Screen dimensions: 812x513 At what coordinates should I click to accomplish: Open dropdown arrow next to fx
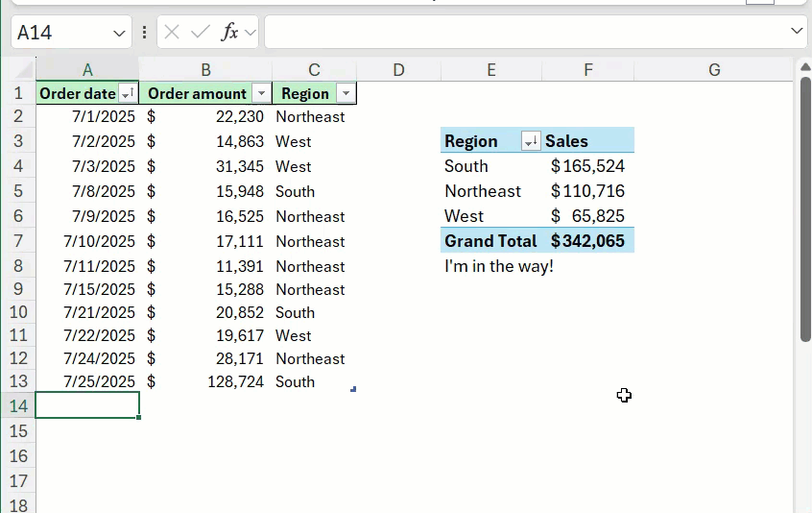[251, 34]
